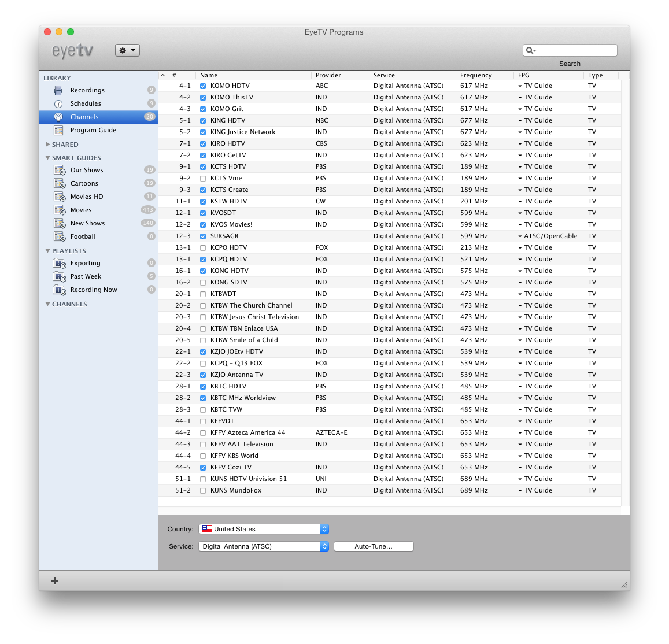
Task: Select the KING Justice Network row name
Action: point(243,132)
